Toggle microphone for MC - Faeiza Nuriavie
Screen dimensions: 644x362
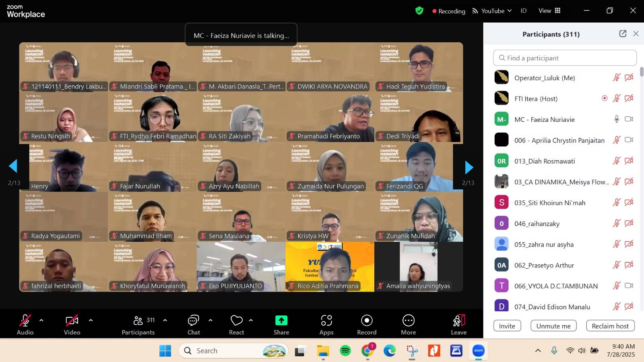616,119
